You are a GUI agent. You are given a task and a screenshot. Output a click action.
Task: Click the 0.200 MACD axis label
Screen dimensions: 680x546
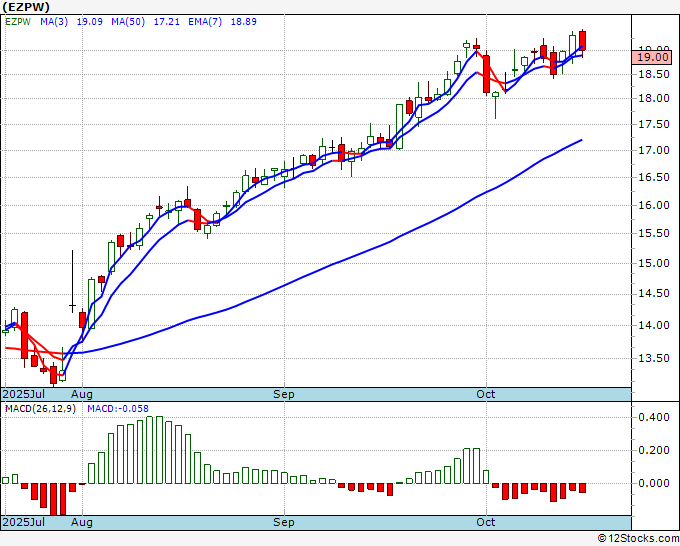coord(654,450)
